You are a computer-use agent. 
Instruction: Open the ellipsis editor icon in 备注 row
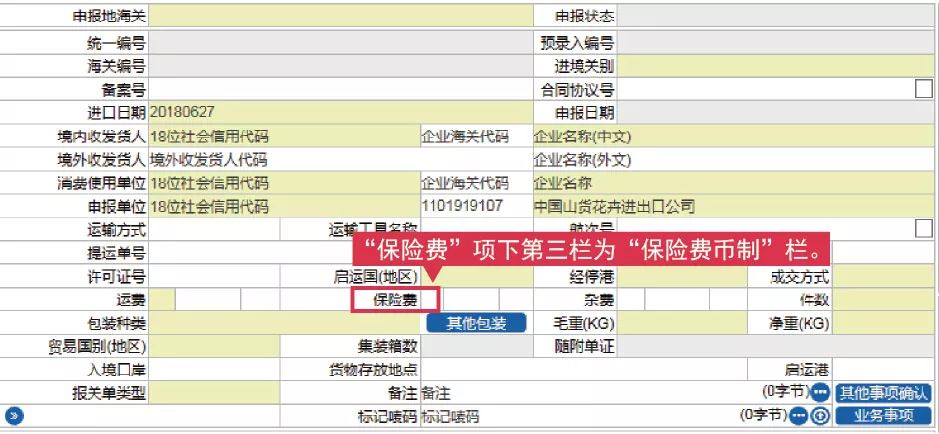[821, 393]
